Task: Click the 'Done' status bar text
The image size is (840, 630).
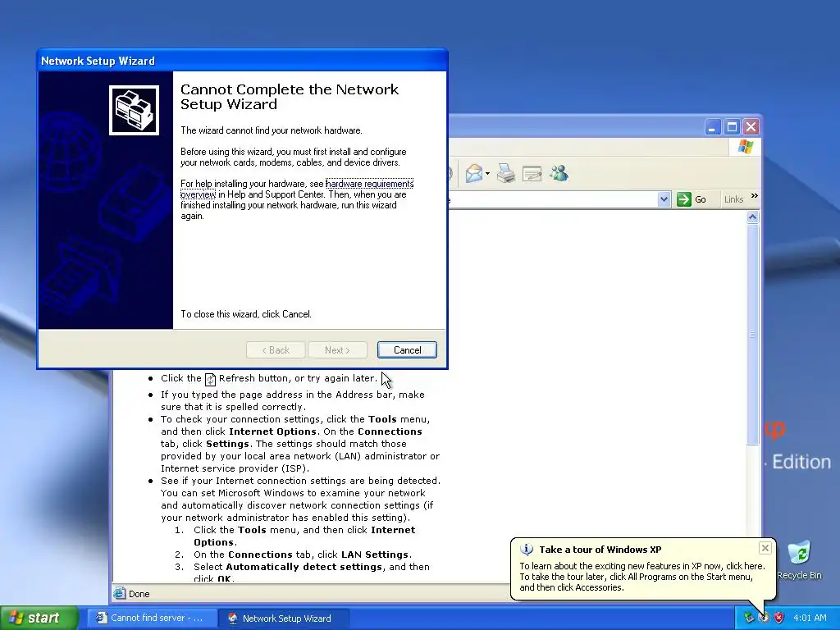Action: click(139, 594)
